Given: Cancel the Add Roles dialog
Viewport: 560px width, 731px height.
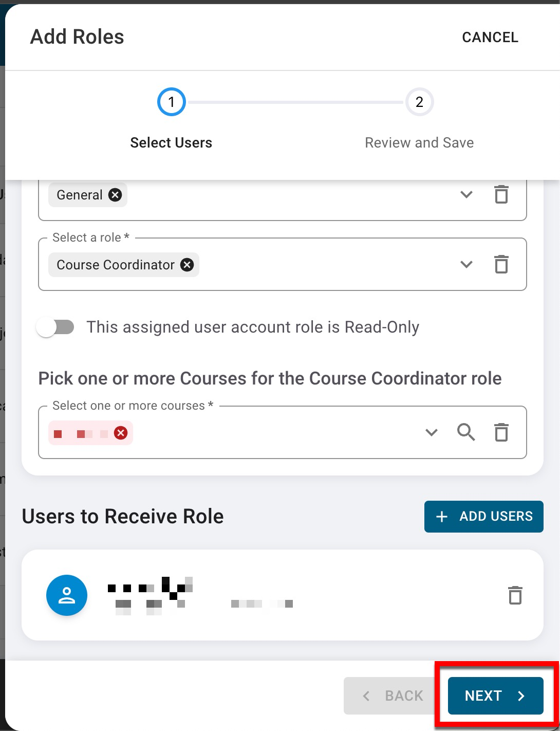Looking at the screenshot, I should coord(490,37).
